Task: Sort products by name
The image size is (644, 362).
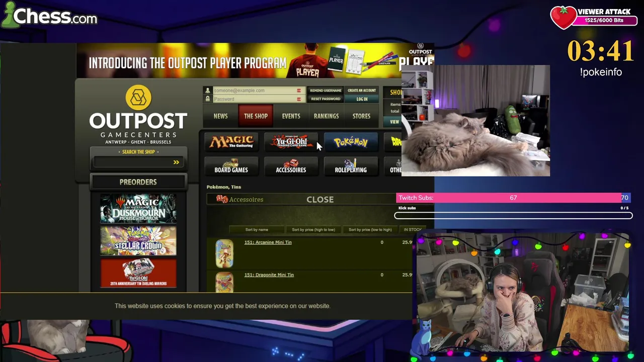Action: point(257,230)
